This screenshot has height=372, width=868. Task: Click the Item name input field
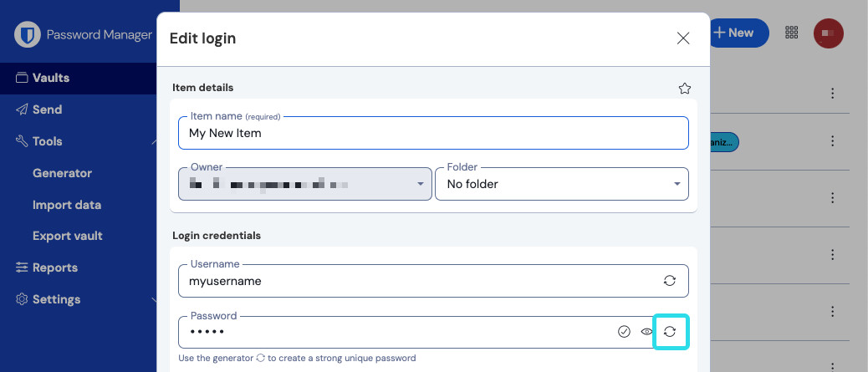click(433, 133)
